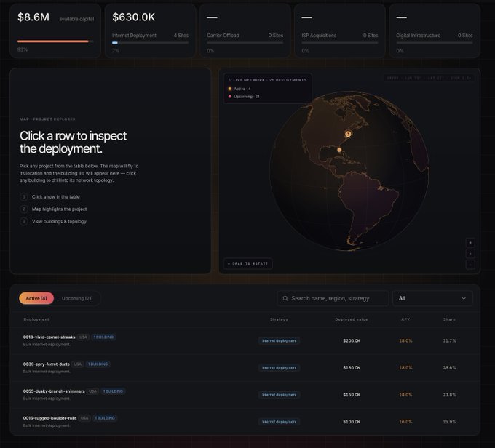
Task: Click the 1 BUILDING badge for 0018-vivid-comet-streaks
Action: [x=104, y=337]
